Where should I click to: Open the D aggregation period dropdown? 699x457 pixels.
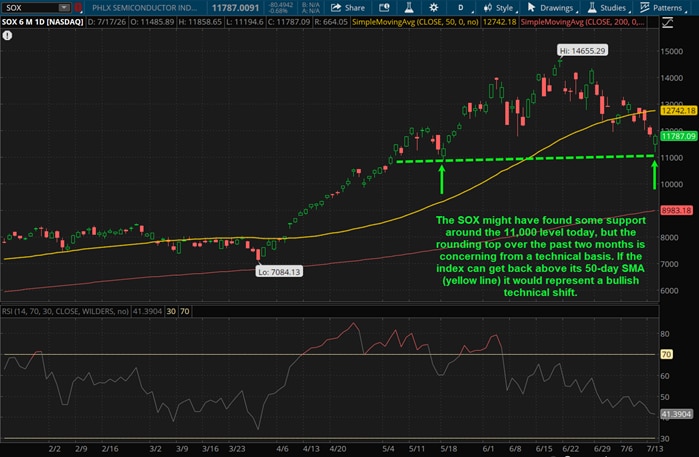[464, 8]
